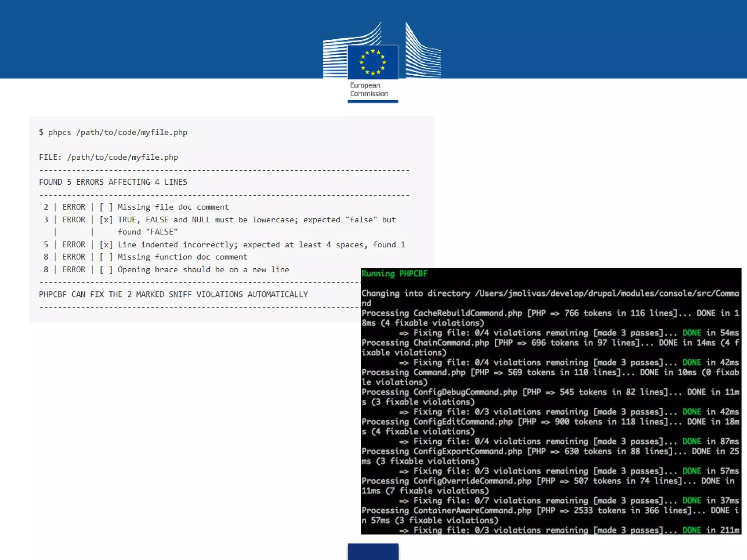Click the European Commission text label

point(369,89)
